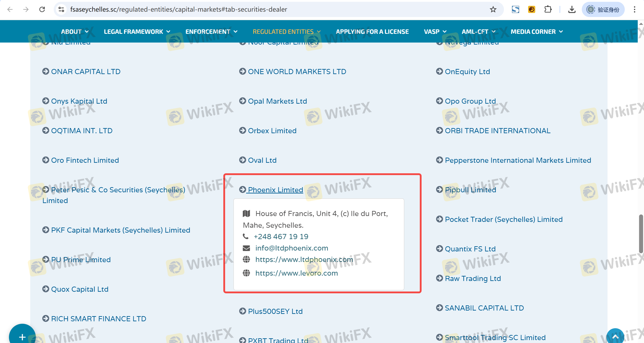
Task: Open REGULATED ENTITIES menu
Action: click(x=286, y=32)
